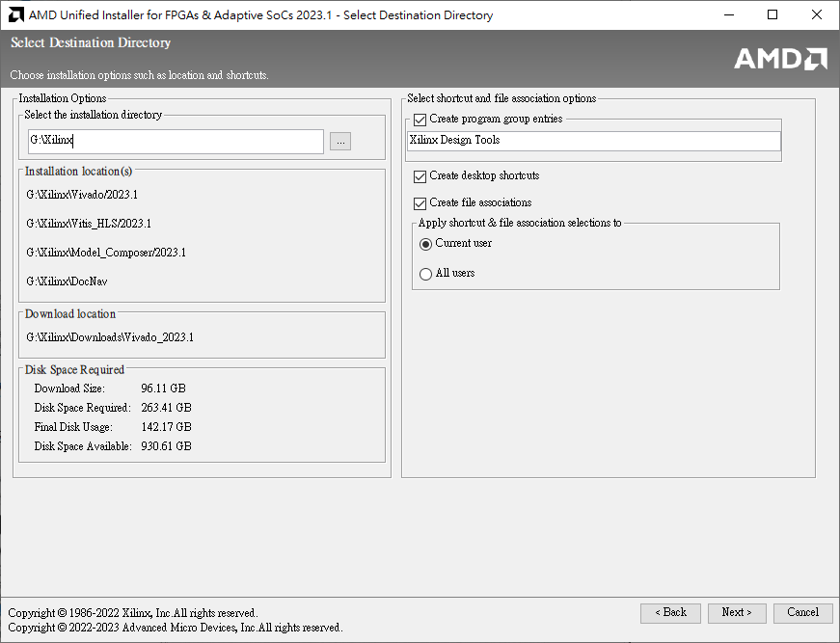Image resolution: width=840 pixels, height=643 pixels.
Task: Click the installation directory input field
Action: pos(176,141)
